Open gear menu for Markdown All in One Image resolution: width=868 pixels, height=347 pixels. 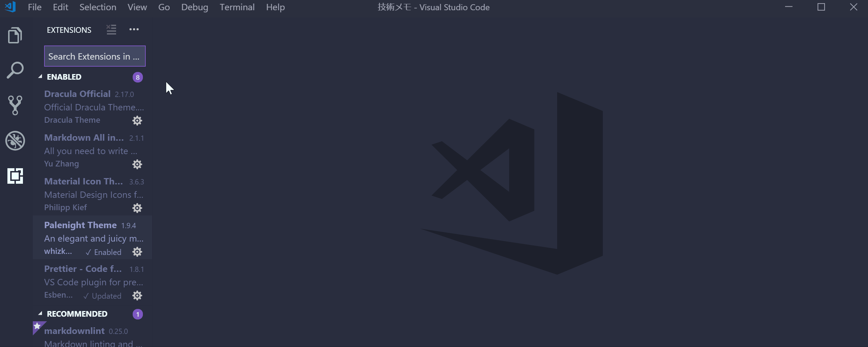click(x=137, y=164)
